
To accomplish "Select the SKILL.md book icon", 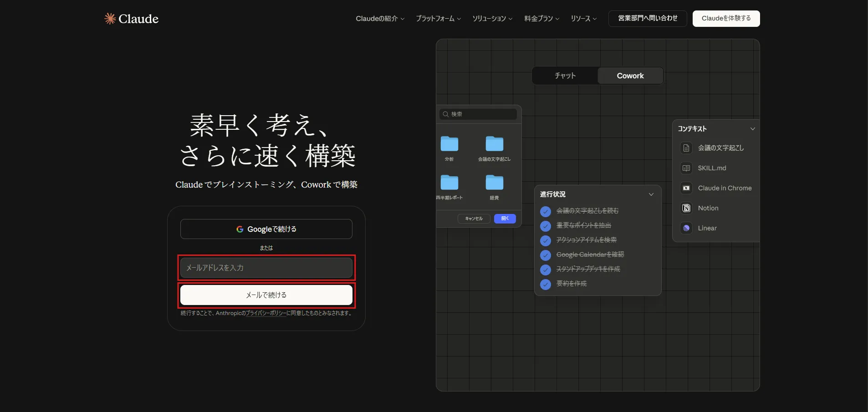I will point(686,168).
